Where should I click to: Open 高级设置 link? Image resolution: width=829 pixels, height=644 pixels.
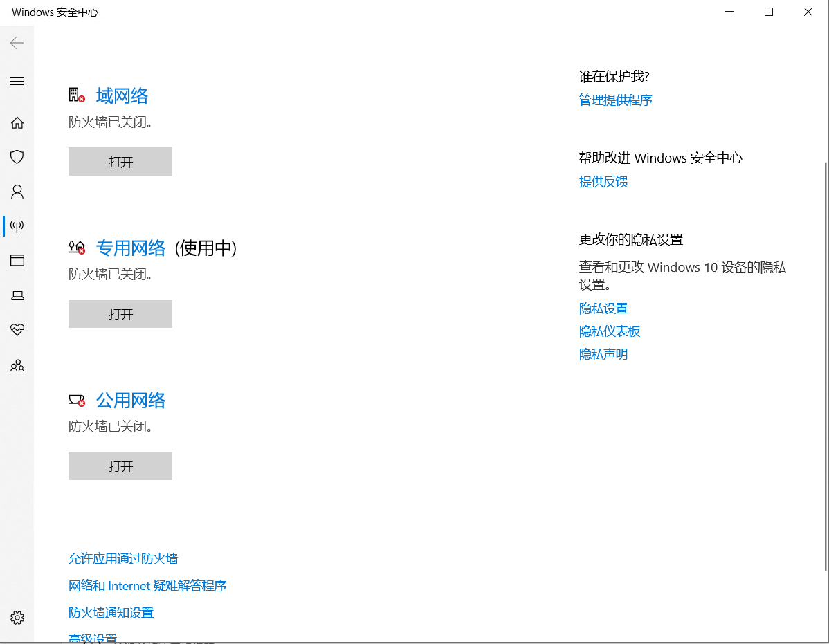click(93, 638)
